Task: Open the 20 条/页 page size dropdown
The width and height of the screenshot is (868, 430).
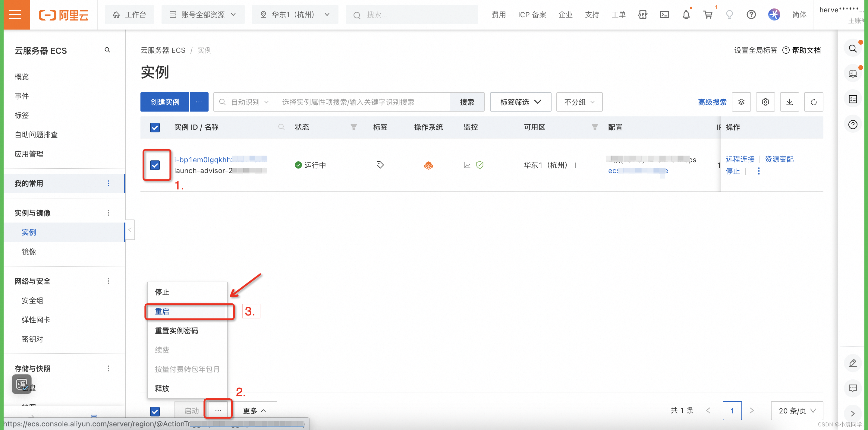Action: point(797,410)
